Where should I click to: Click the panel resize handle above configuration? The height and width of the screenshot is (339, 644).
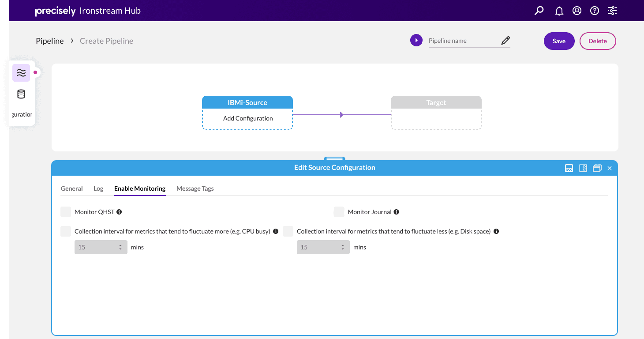335,158
